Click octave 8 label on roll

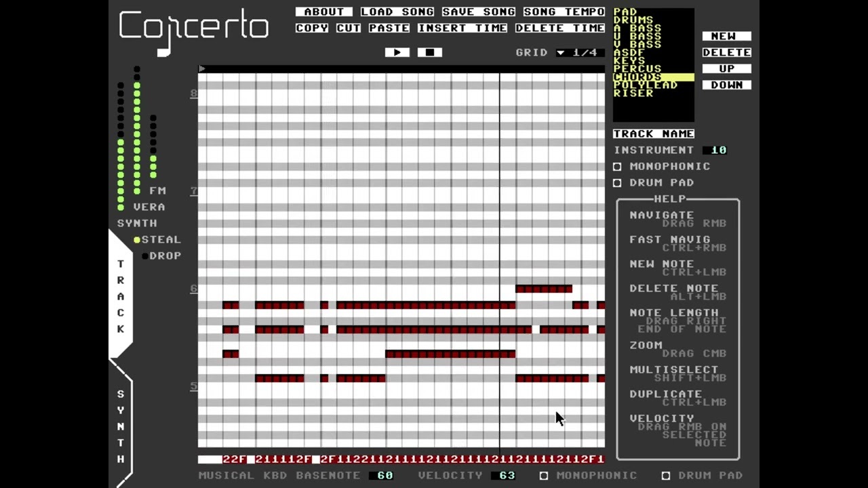[x=194, y=94]
